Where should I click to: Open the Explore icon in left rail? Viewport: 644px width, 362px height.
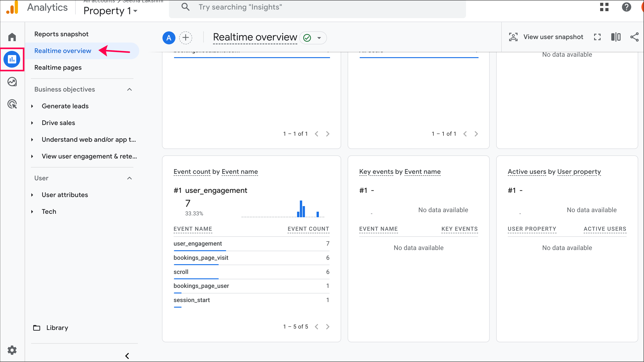[x=12, y=82]
